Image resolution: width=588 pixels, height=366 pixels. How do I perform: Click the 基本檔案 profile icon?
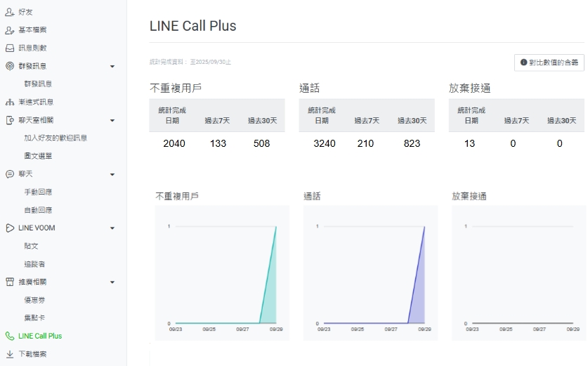point(9,30)
